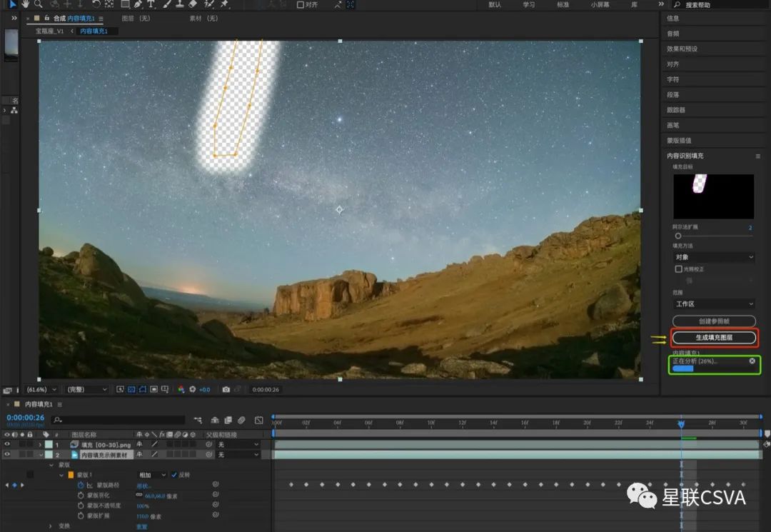Switch to the 宝瓶座_V1 composition tab

click(51, 31)
